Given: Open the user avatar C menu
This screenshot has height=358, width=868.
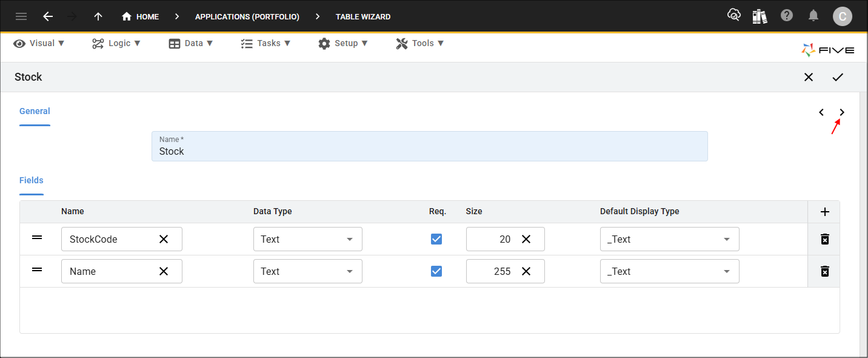Looking at the screenshot, I should pos(843,16).
